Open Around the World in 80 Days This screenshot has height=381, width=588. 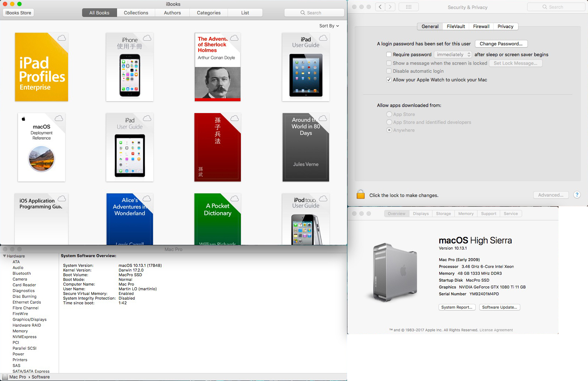[x=306, y=147]
